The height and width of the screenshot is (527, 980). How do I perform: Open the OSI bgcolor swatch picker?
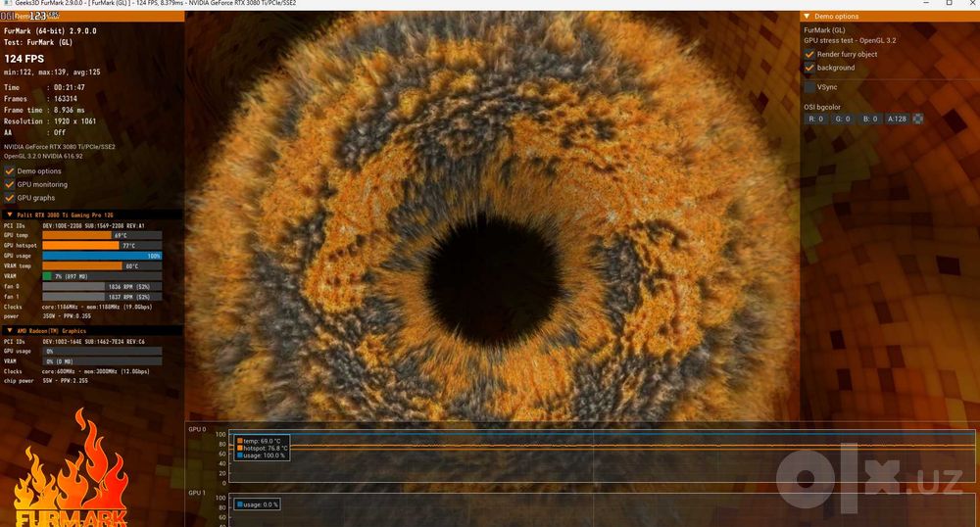click(x=917, y=119)
